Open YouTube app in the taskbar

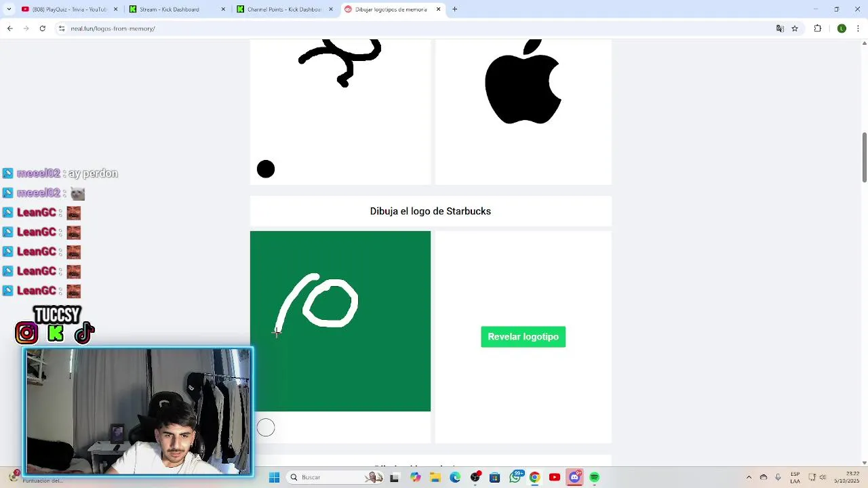(555, 477)
